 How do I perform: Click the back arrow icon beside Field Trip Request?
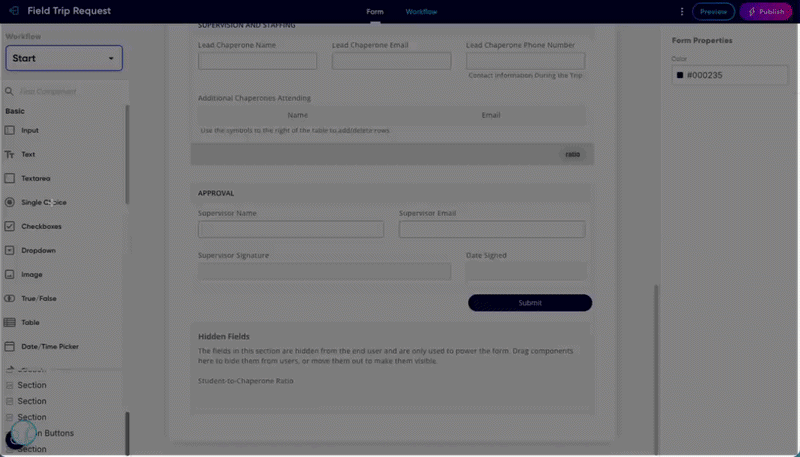(x=14, y=11)
